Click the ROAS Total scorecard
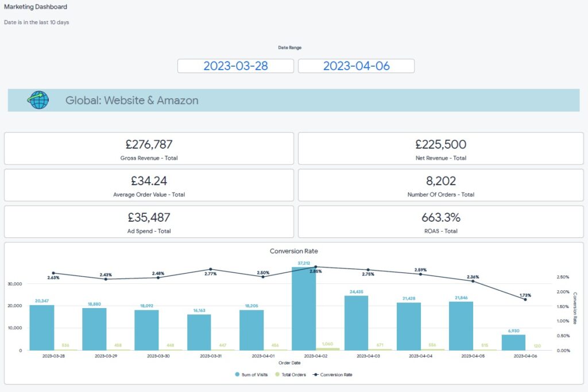The height and width of the screenshot is (392, 588). 440,222
